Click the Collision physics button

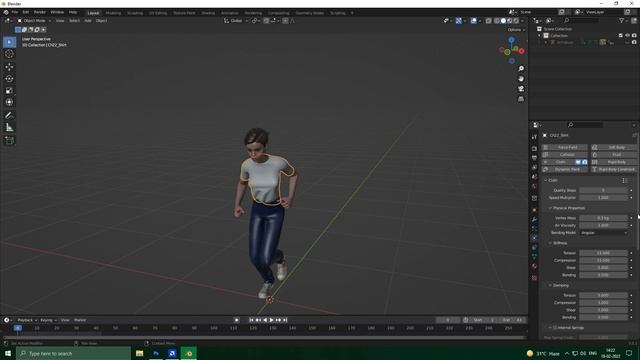click(x=565, y=155)
